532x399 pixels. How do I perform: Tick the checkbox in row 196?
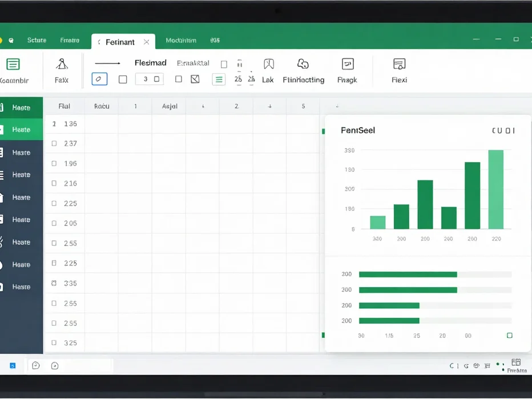coord(54,163)
